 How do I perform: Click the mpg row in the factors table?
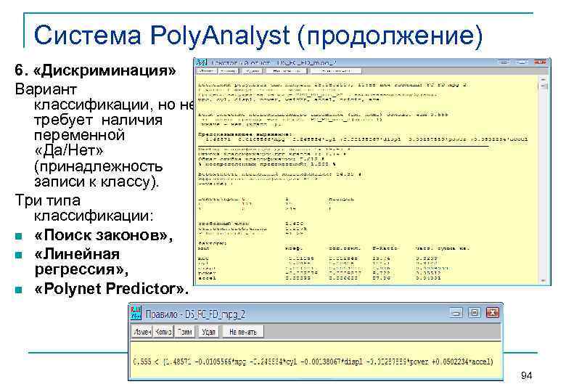click(318, 258)
